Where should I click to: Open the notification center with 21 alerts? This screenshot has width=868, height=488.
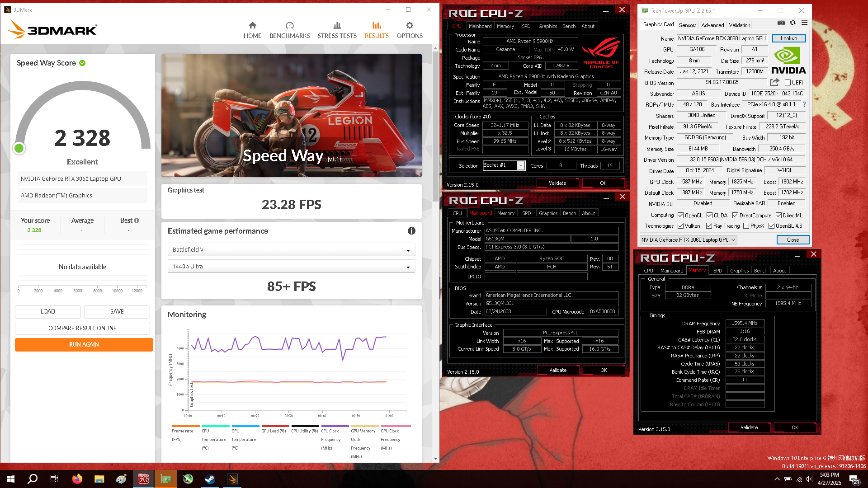coord(854,479)
